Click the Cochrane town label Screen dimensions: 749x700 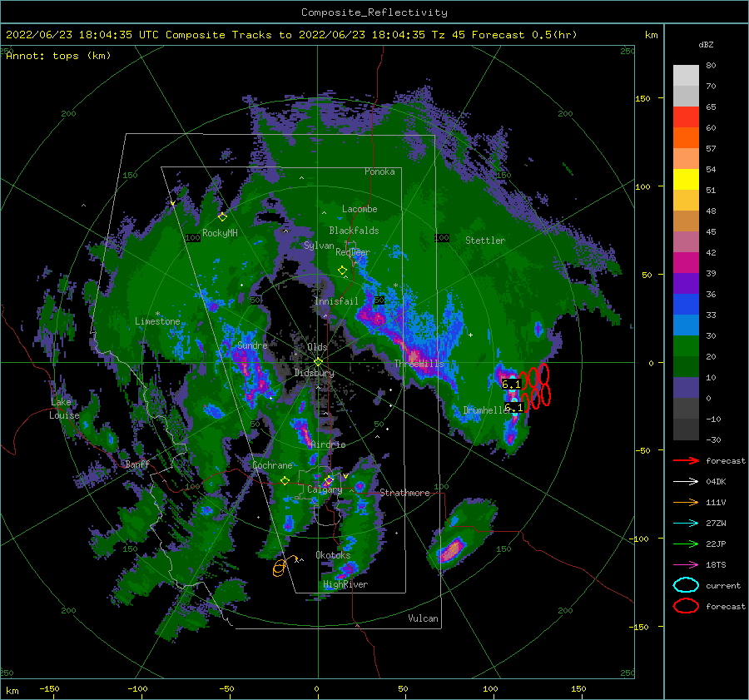(x=272, y=465)
